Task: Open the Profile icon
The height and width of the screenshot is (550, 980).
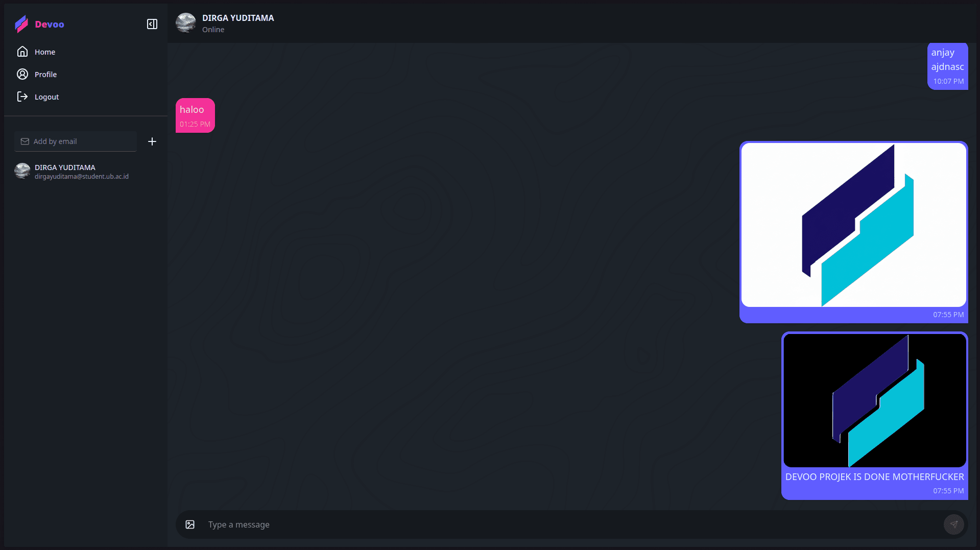Action: click(x=22, y=74)
